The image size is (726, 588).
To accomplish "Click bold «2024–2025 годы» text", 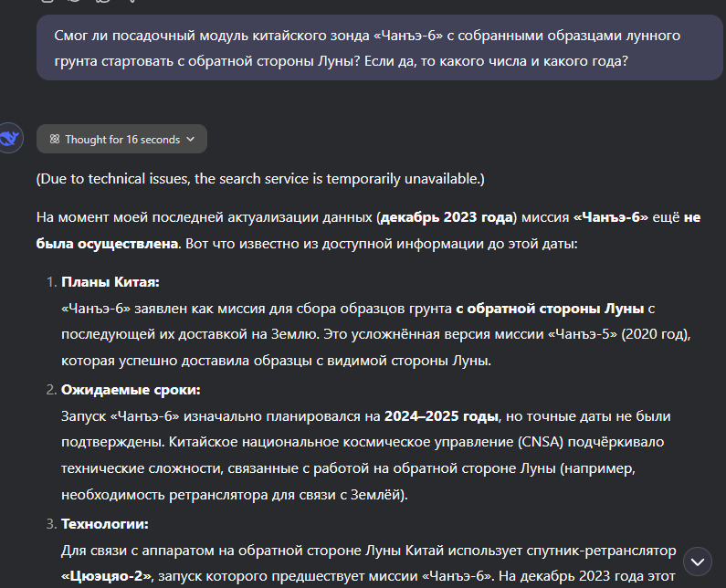I will click(441, 416).
